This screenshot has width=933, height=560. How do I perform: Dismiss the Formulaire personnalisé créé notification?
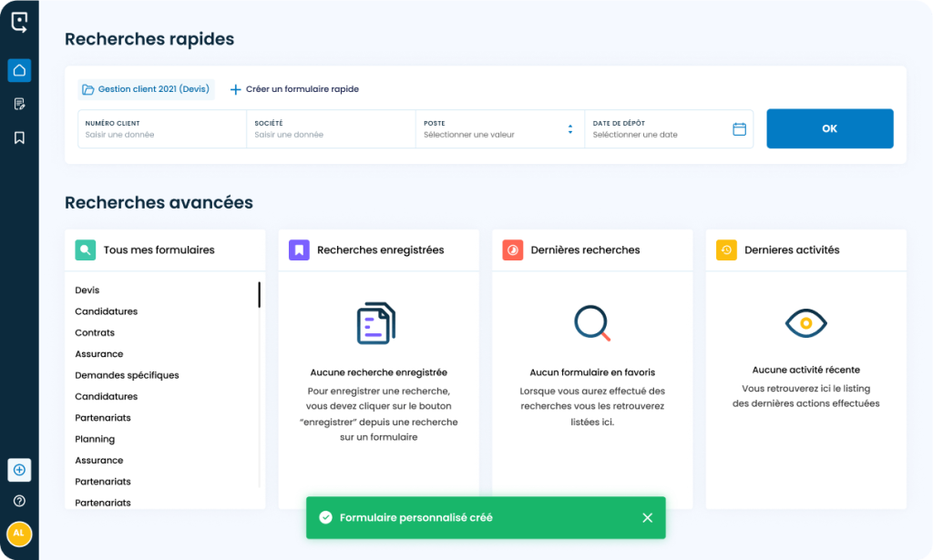click(648, 516)
